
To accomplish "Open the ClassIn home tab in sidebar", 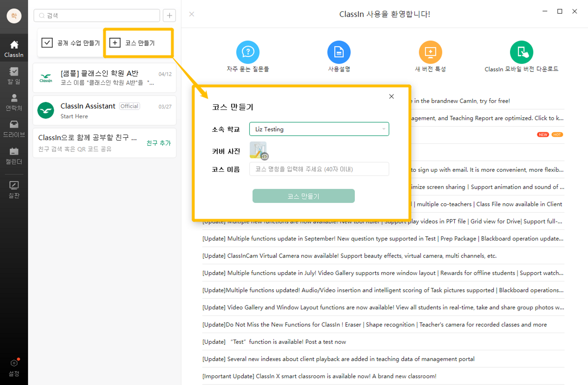I will click(x=14, y=49).
